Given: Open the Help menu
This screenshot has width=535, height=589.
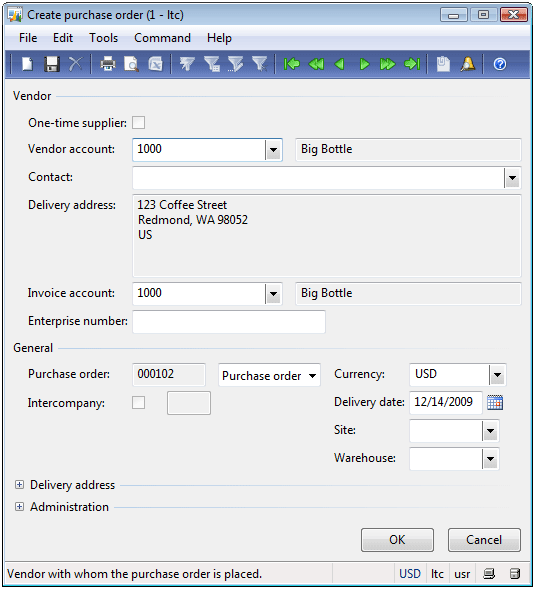Looking at the screenshot, I should click(219, 38).
